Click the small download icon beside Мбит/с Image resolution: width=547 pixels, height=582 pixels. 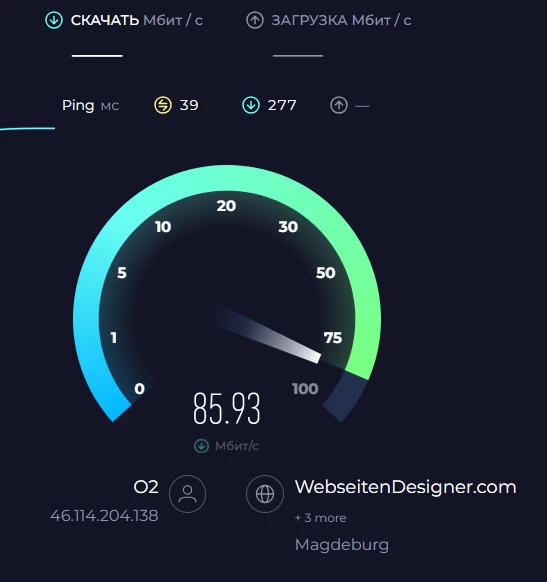(201, 446)
